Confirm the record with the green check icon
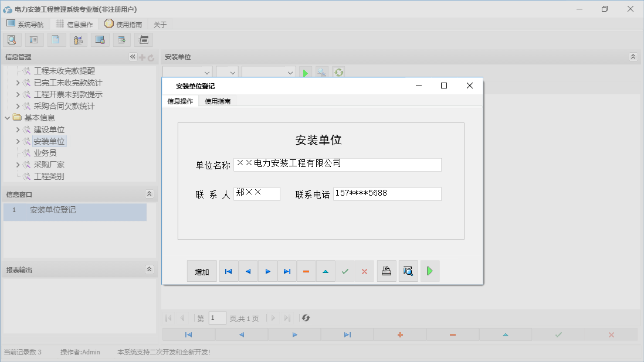 pyautogui.click(x=345, y=271)
